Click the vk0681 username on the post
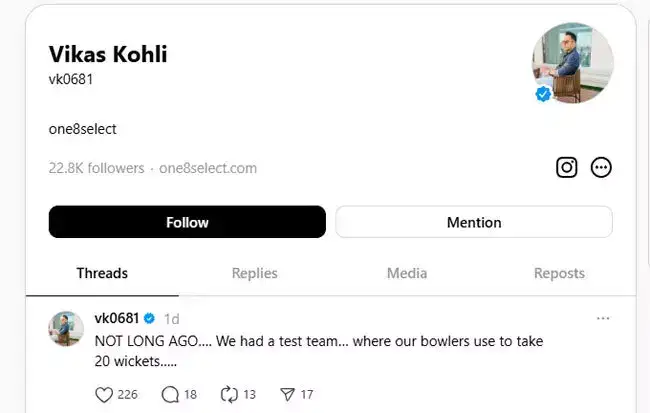Screen dimensions: 650x413 click(116, 318)
